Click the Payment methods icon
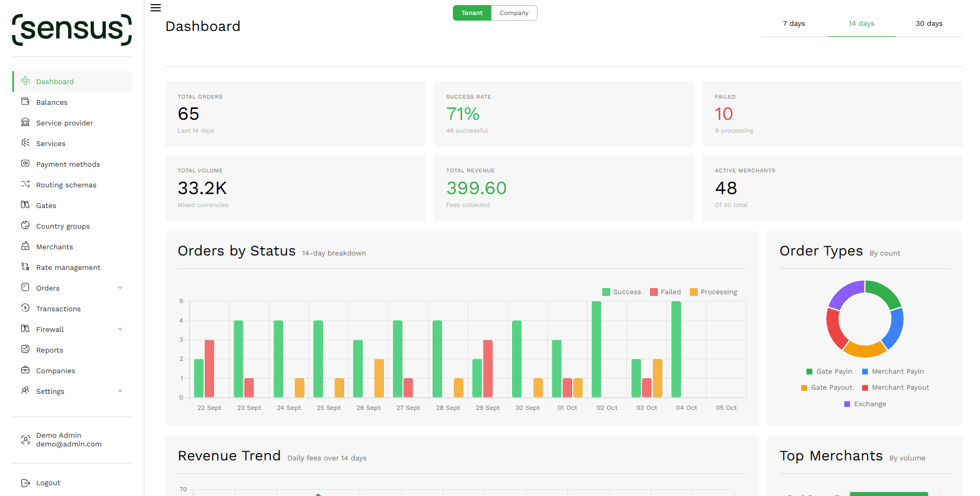The height and width of the screenshot is (496, 980). (x=25, y=164)
